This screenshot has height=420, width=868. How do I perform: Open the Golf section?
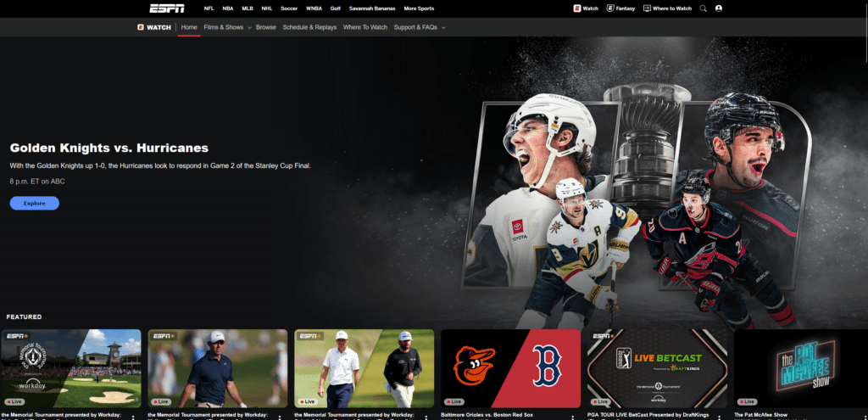click(336, 8)
